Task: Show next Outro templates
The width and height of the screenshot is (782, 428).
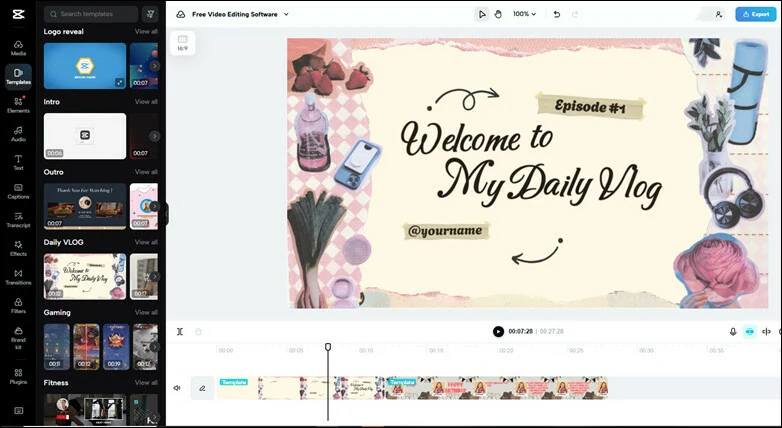Action: click(x=155, y=206)
